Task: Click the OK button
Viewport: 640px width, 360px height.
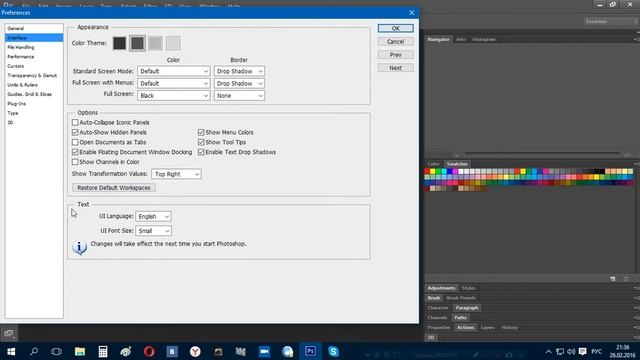Action: tap(396, 28)
